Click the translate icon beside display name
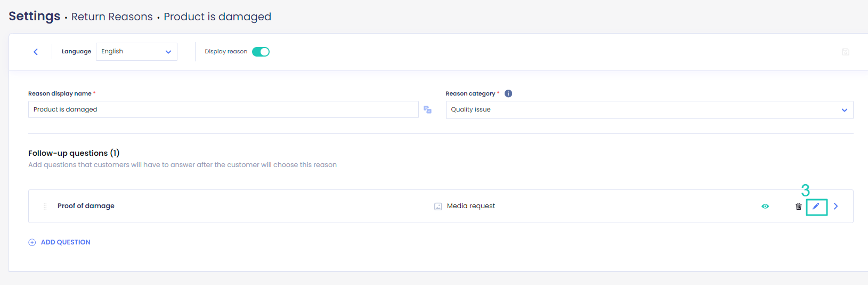868x285 pixels. tap(427, 109)
